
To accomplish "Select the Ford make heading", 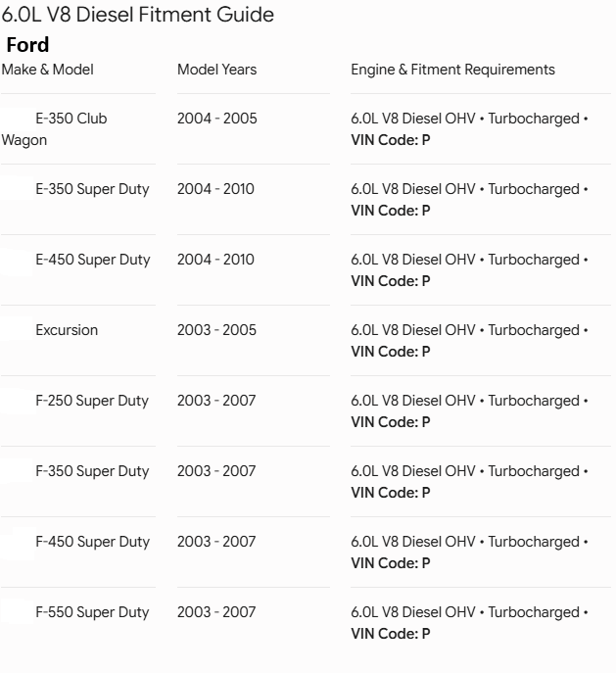I will tap(27, 45).
